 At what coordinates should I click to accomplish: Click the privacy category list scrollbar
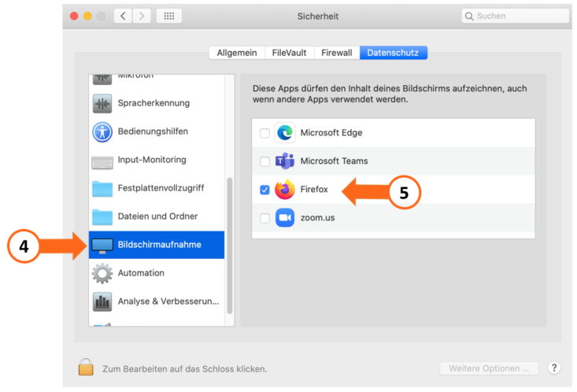[x=230, y=246]
